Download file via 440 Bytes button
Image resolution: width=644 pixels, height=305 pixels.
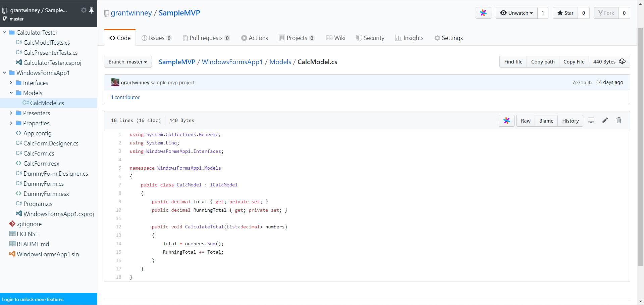(609, 62)
